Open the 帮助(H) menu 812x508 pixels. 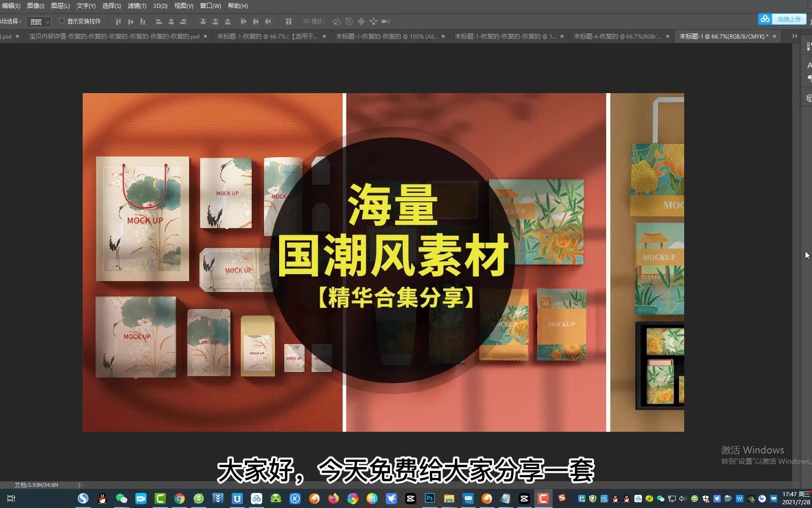238,6
